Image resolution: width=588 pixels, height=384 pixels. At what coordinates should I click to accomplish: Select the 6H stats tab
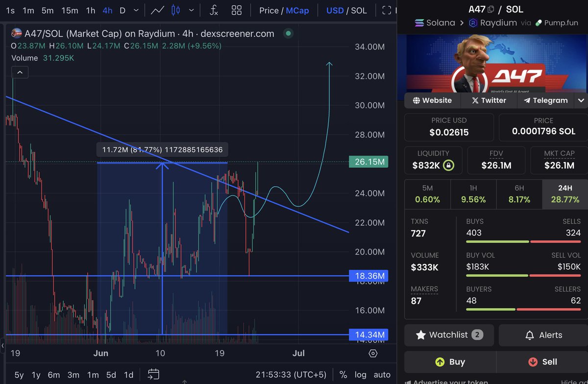(519, 194)
